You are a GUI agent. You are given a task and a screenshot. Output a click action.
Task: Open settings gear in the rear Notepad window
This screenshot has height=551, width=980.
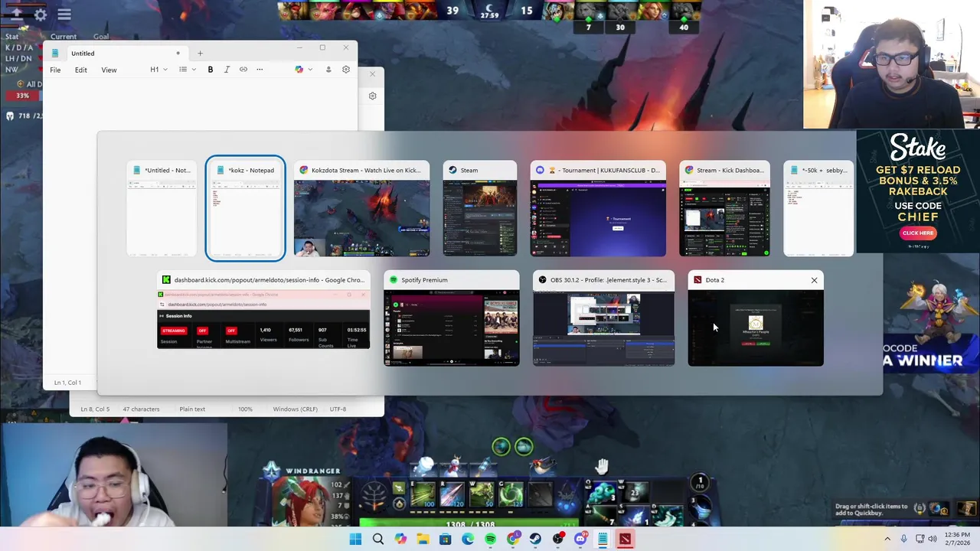[x=373, y=96]
